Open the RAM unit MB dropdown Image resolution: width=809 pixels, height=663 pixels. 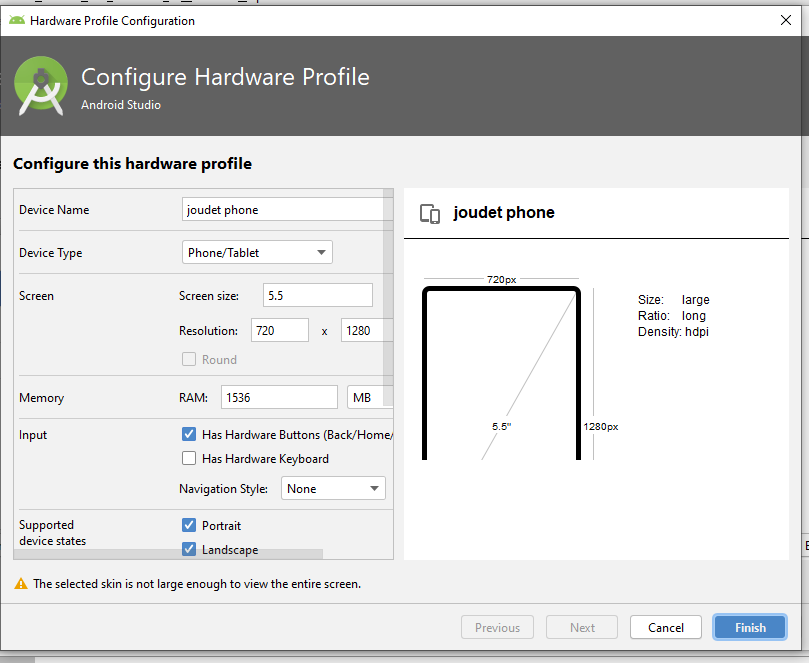pos(370,397)
